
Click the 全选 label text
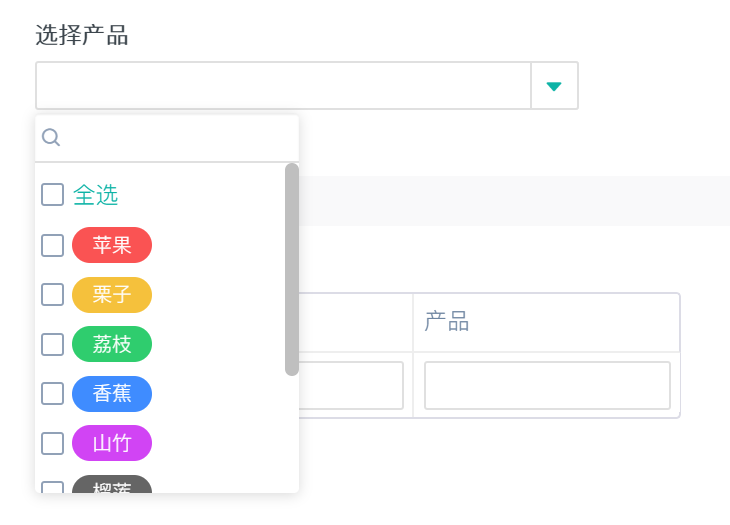coord(96,195)
